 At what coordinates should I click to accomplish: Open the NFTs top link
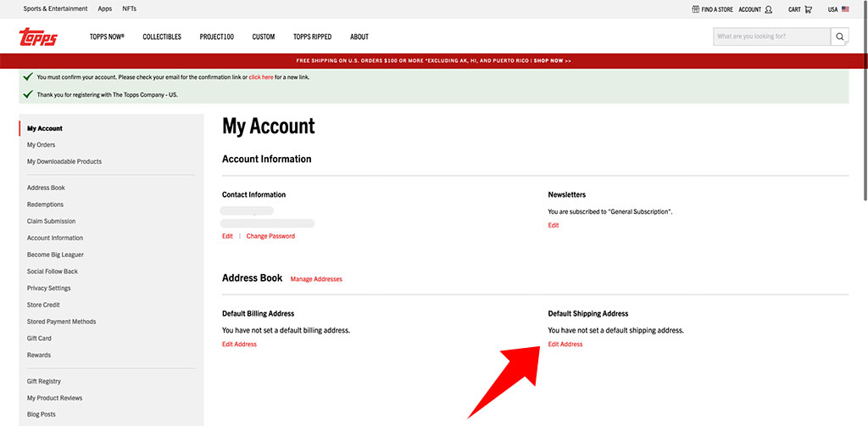[x=129, y=8]
